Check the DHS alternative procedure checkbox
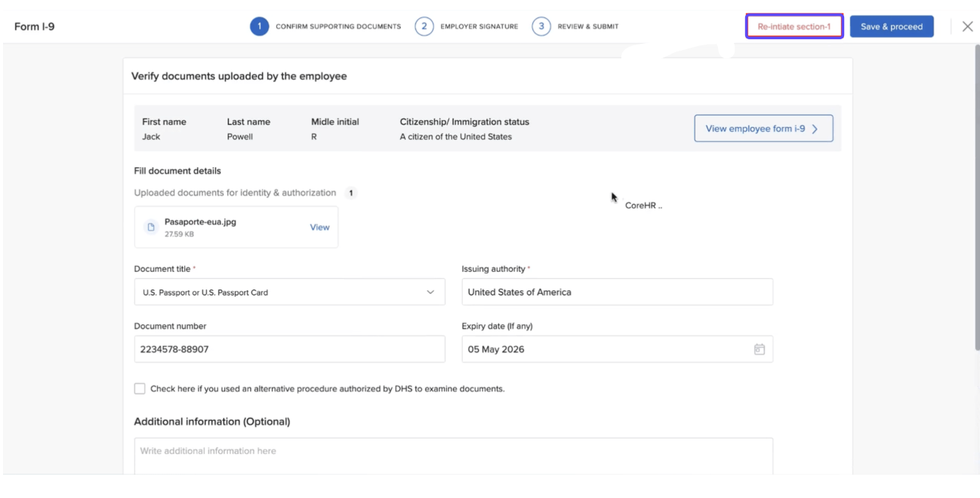This screenshot has height=498, width=980. [x=140, y=388]
